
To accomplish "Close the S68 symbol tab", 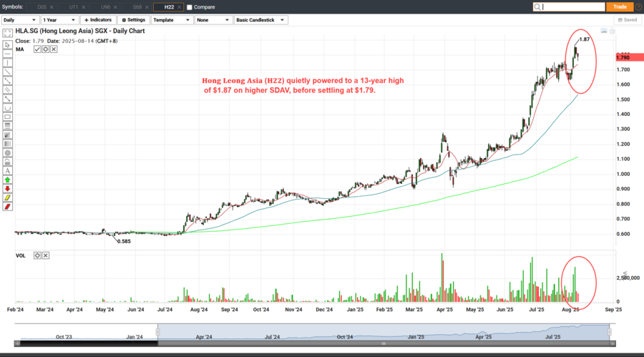I will pos(147,7).
